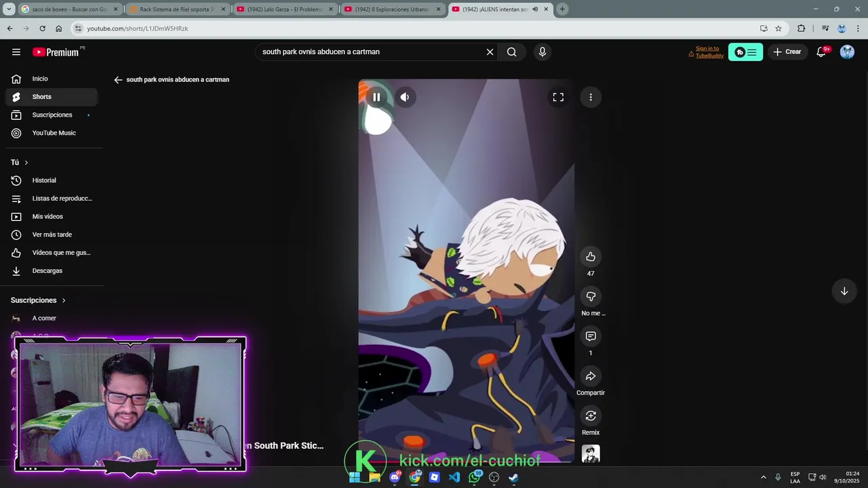
Task: Close the saco de boxeo tab
Action: (x=115, y=9)
